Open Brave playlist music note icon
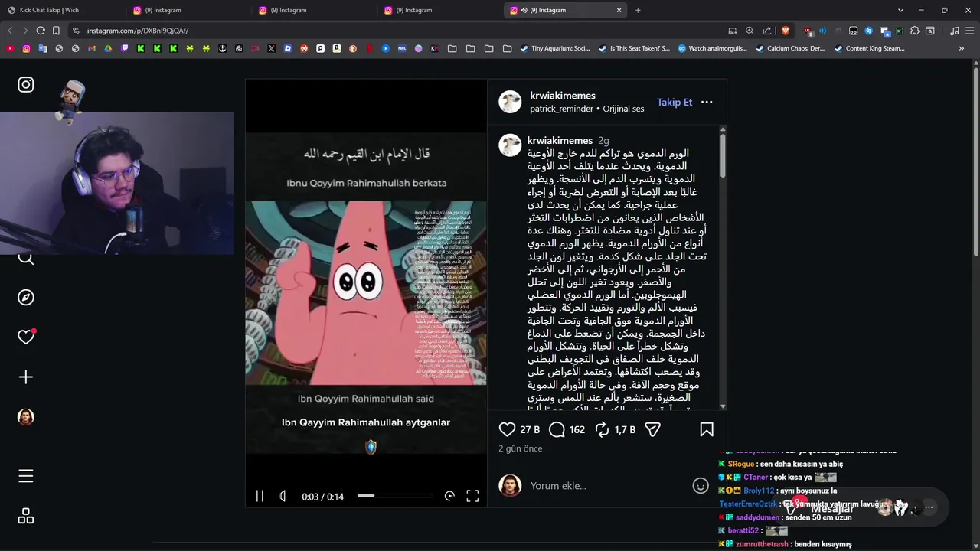980x551 pixels. point(955,31)
